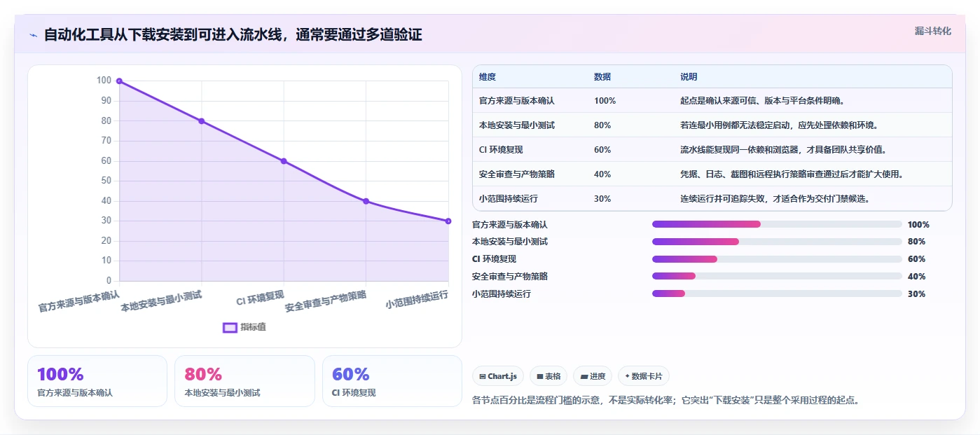Click the chart point at value 30

pos(448,221)
